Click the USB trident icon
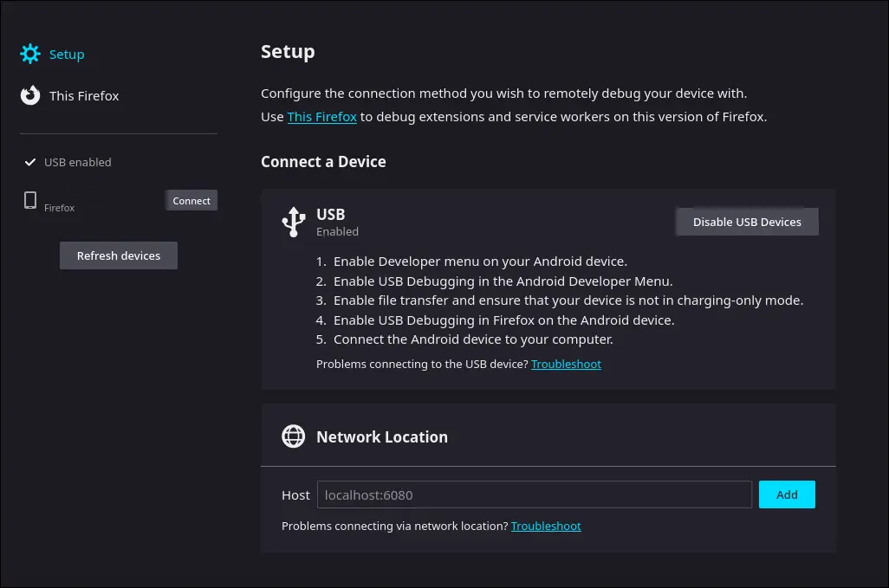Image resolution: width=889 pixels, height=588 pixels. coord(294,222)
